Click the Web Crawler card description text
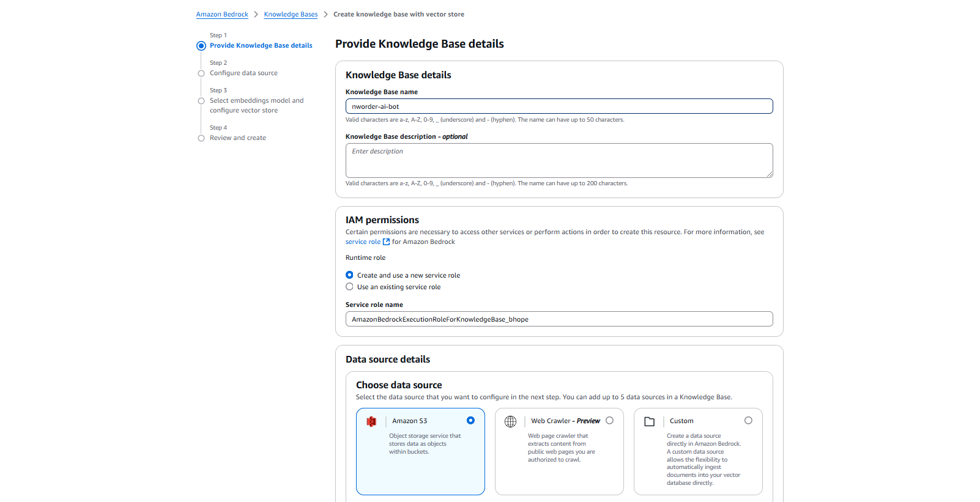980x502 pixels. [x=561, y=448]
